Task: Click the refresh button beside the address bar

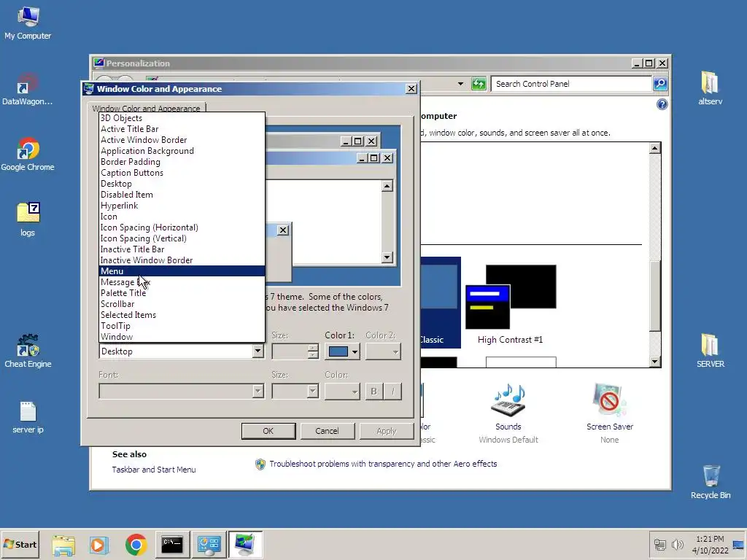Action: point(479,84)
